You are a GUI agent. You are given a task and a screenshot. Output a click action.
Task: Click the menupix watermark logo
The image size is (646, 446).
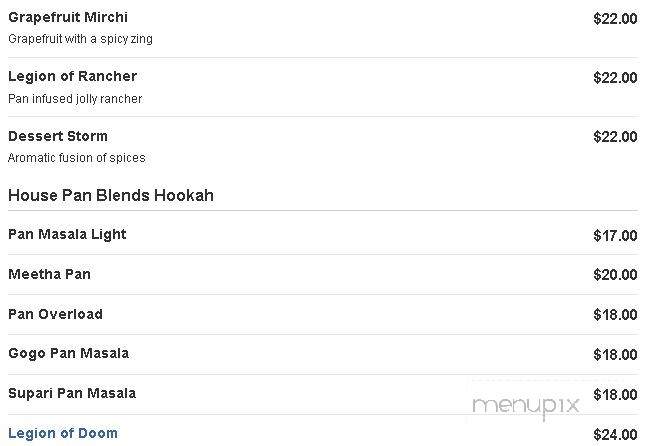click(x=526, y=406)
